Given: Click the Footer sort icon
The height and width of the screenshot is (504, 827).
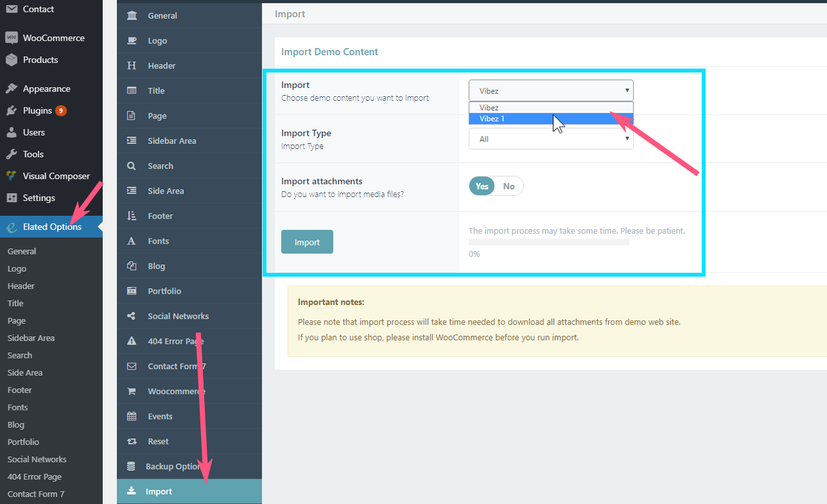Looking at the screenshot, I should pos(132,216).
